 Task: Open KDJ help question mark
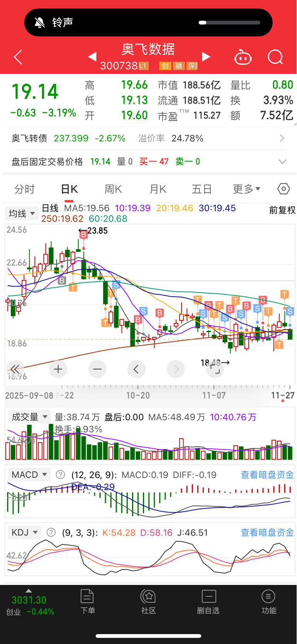coord(51,533)
